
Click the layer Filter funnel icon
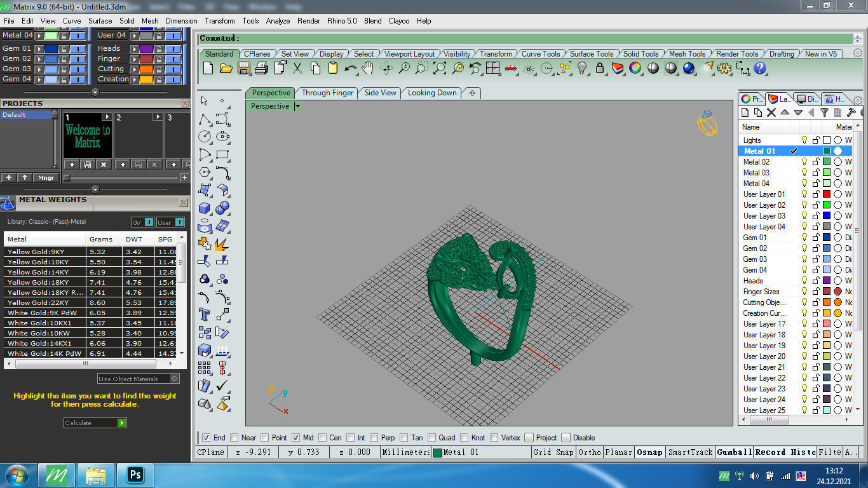pyautogui.click(x=824, y=112)
